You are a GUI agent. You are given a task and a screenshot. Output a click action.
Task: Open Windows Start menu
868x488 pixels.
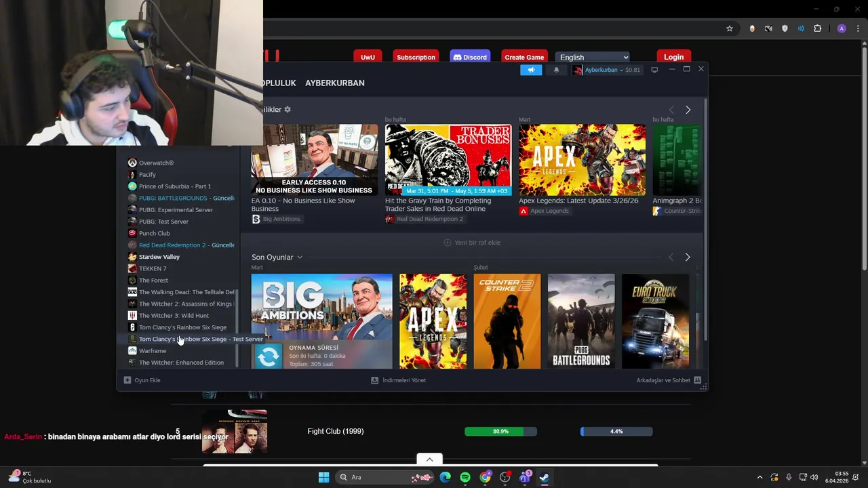pos(323,477)
